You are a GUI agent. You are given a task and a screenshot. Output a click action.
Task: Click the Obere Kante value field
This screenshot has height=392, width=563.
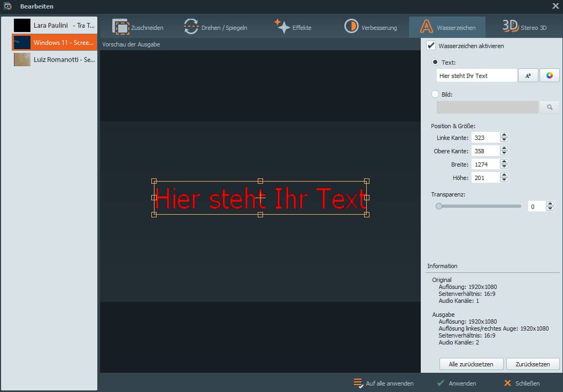485,151
